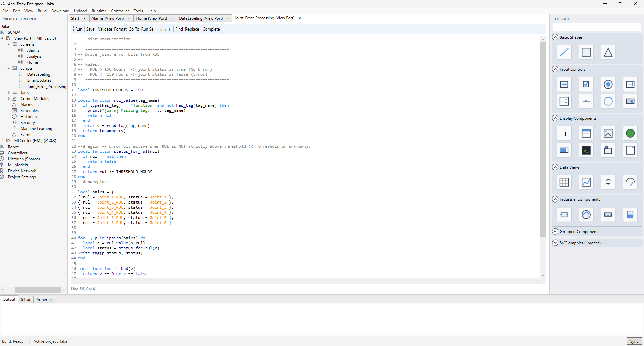Pick the Rectangle shape tool
644x346 pixels.
(586, 52)
